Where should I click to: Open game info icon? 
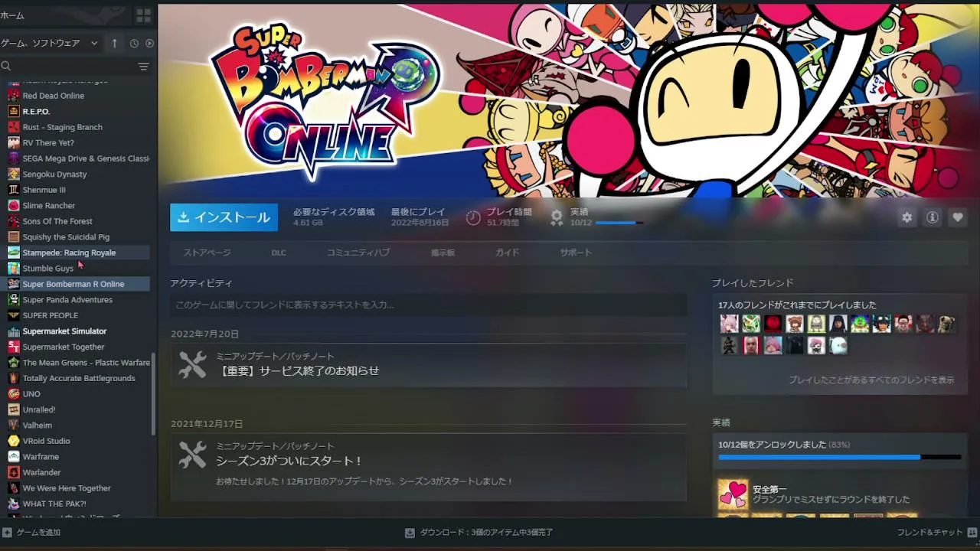tap(933, 217)
